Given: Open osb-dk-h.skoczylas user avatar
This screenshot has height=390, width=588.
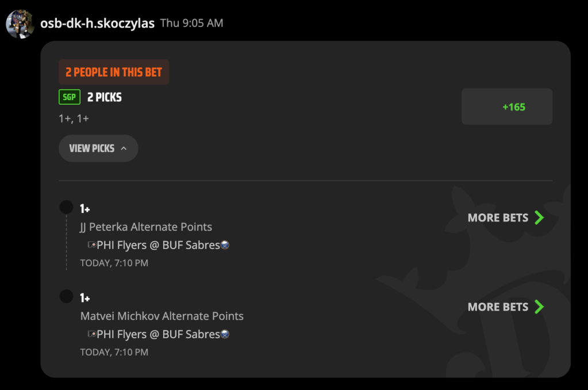Looking at the screenshot, I should (20, 24).
